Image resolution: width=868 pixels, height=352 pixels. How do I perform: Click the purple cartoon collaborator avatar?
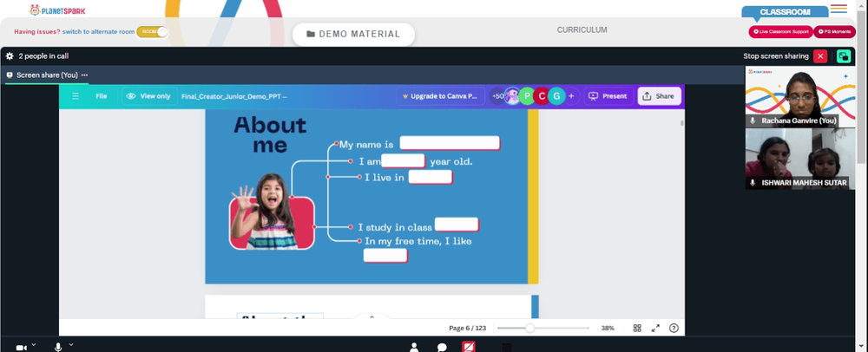(513, 96)
